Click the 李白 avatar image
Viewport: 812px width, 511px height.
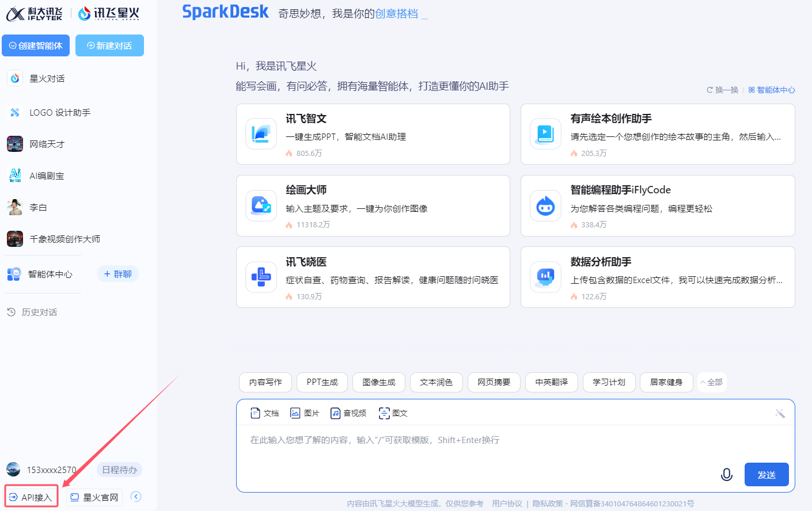(x=15, y=207)
